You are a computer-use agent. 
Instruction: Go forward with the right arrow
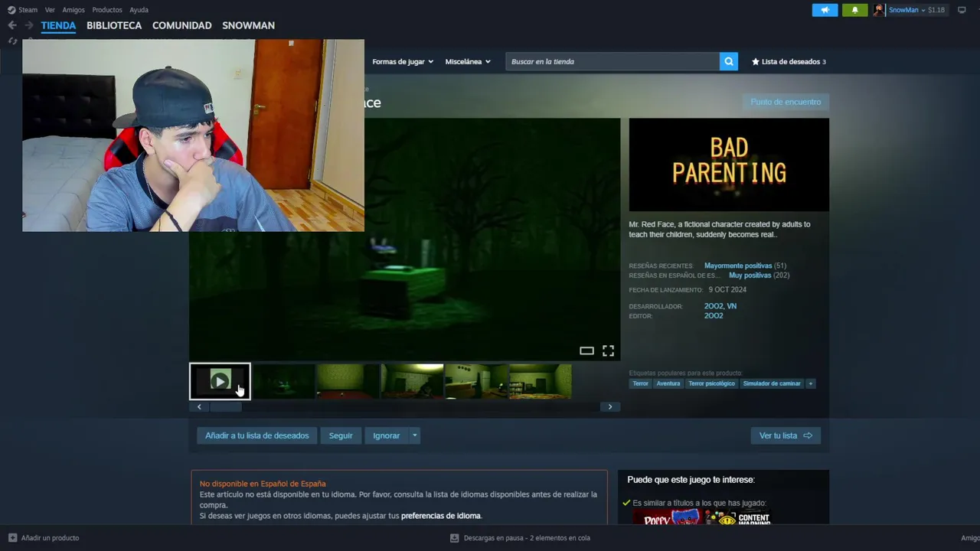[28, 25]
